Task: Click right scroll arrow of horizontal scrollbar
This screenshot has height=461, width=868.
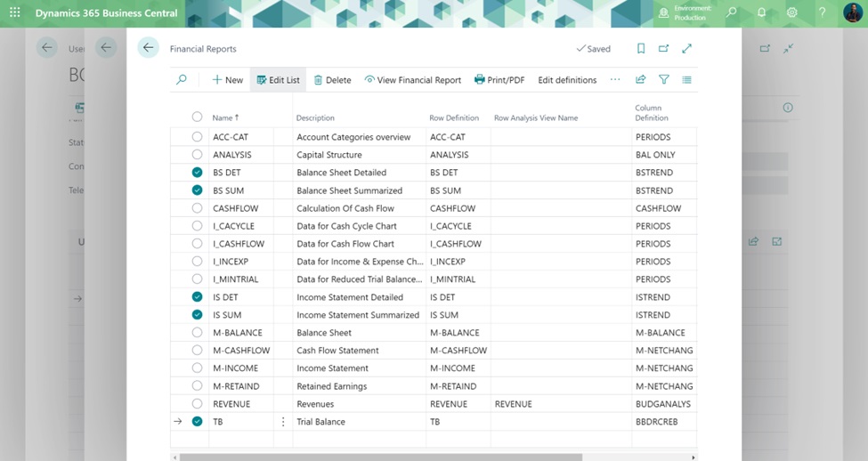Action: point(694,457)
